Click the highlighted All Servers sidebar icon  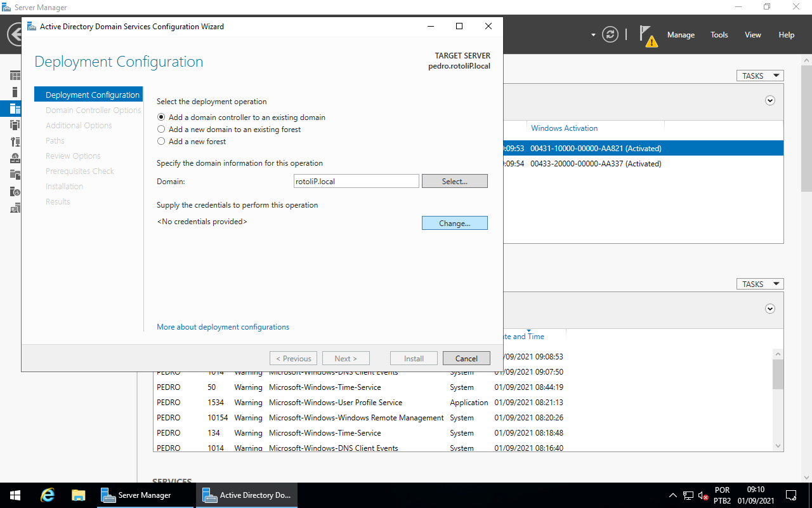[14, 109]
